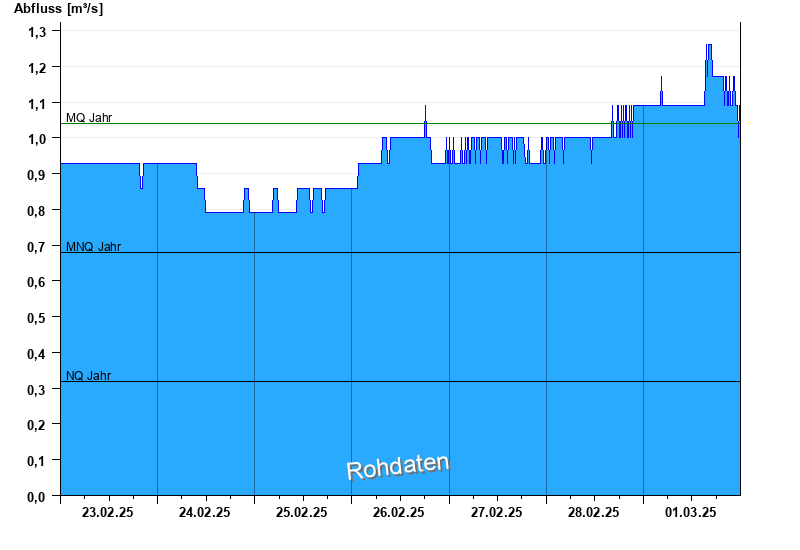The width and height of the screenshot is (800, 550).
Task: Click the y-axis value 0,5
Action: click(37, 318)
